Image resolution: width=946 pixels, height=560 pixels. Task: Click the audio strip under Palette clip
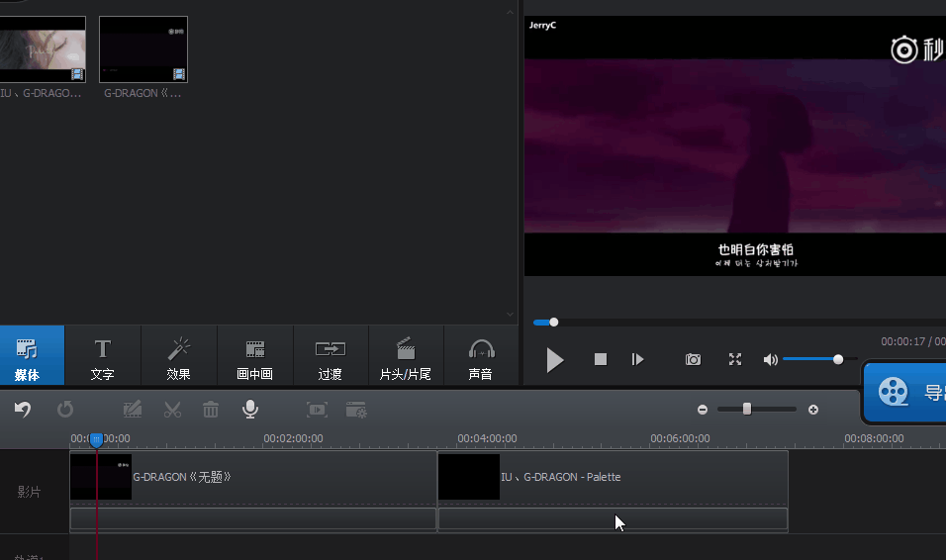tap(613, 518)
